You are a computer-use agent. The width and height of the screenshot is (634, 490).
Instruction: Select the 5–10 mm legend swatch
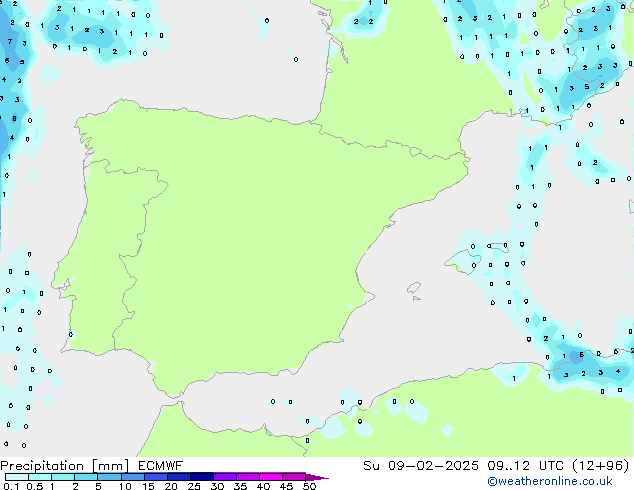(x=109, y=477)
